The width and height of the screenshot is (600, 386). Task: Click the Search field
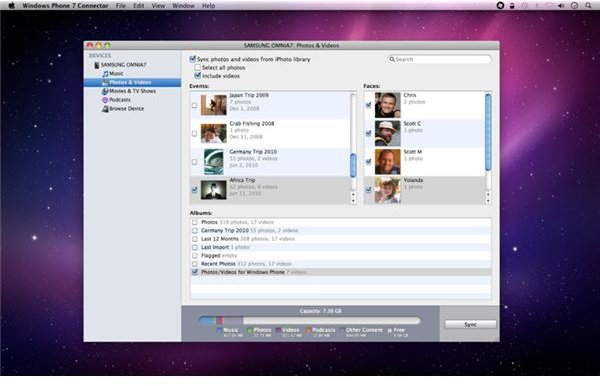[440, 59]
